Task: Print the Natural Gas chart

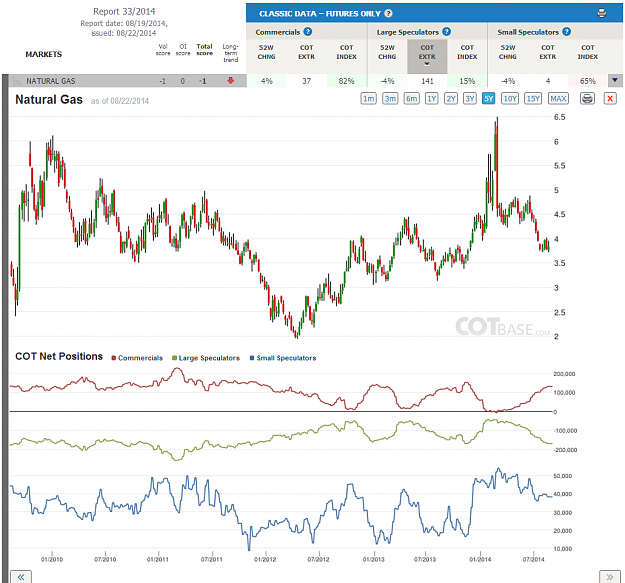Action: [x=587, y=98]
